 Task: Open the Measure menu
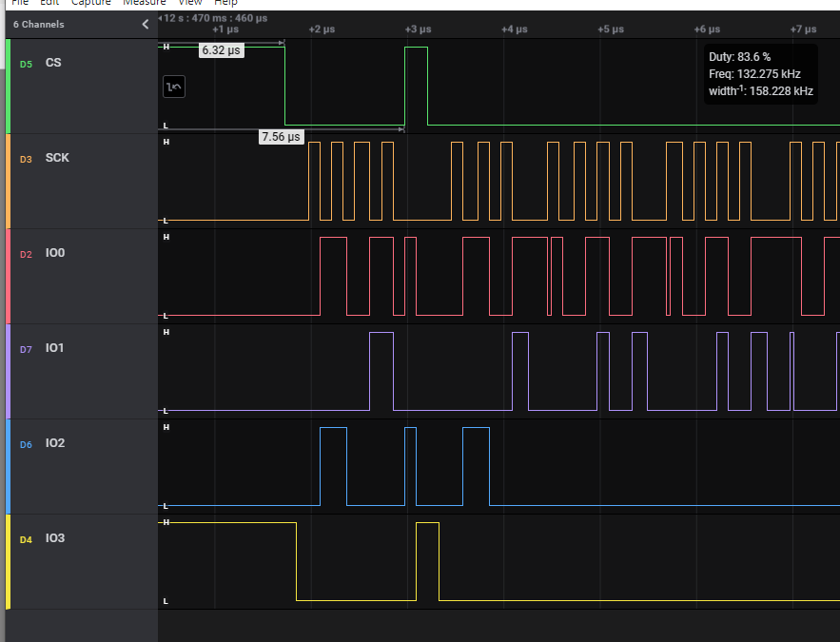pos(144,3)
